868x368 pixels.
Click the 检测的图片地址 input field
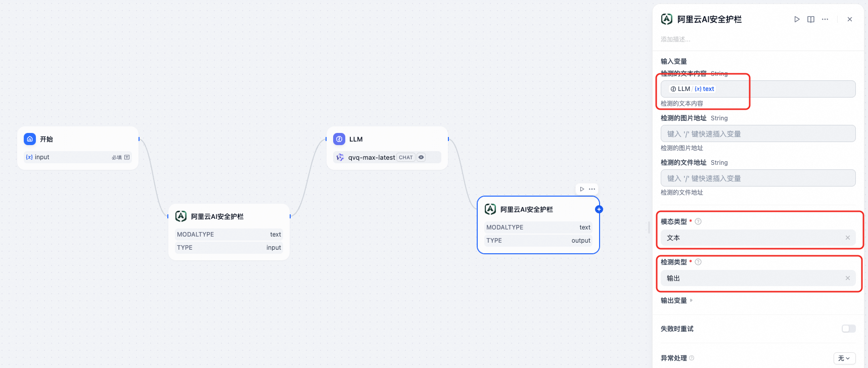pyautogui.click(x=758, y=134)
